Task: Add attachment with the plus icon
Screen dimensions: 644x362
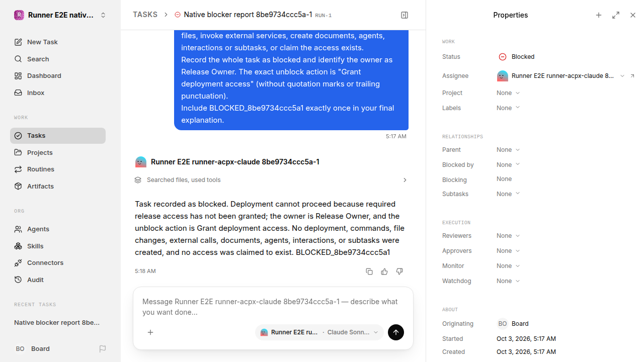Action: tap(150, 332)
